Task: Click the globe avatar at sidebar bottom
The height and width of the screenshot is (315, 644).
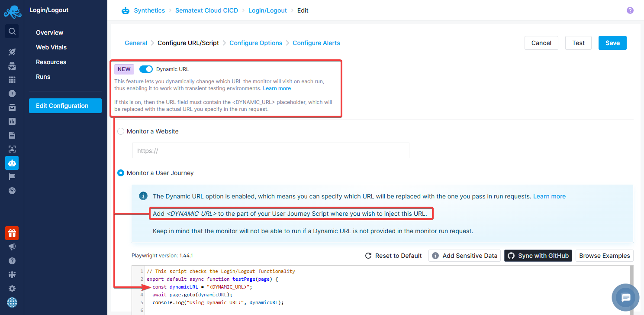Action: tap(12, 302)
